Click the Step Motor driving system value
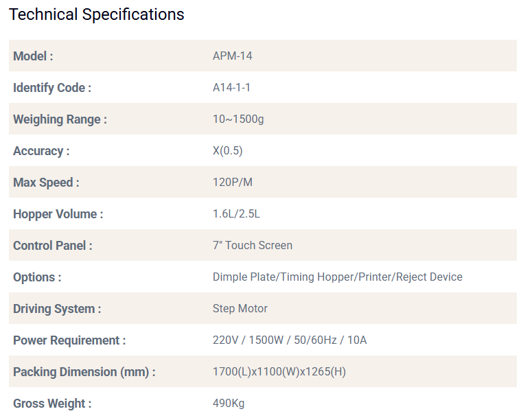Screen dimensions: 532x418 coord(240,309)
